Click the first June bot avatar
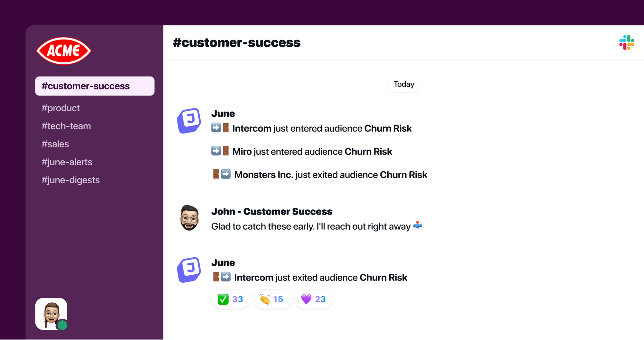The height and width of the screenshot is (340, 644). [x=189, y=121]
